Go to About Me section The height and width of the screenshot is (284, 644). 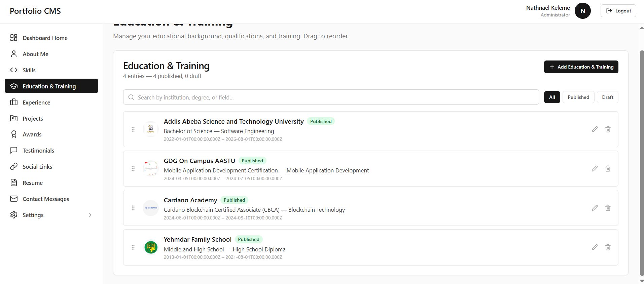(51, 54)
